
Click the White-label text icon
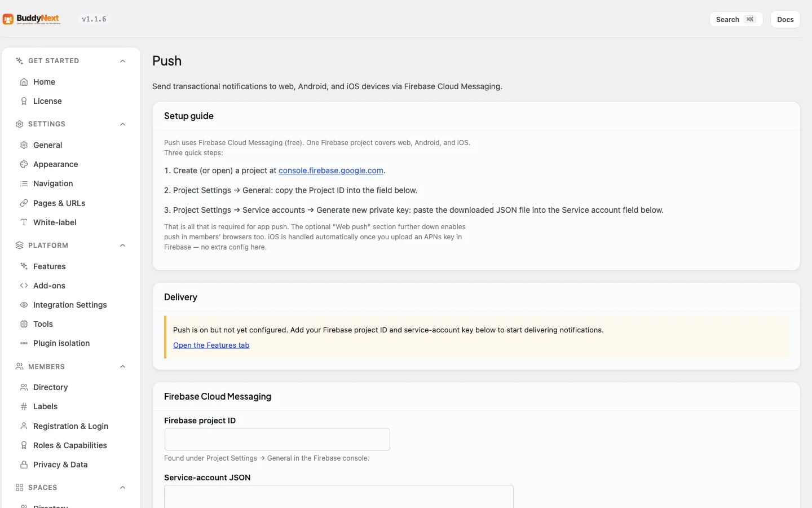[x=24, y=222]
